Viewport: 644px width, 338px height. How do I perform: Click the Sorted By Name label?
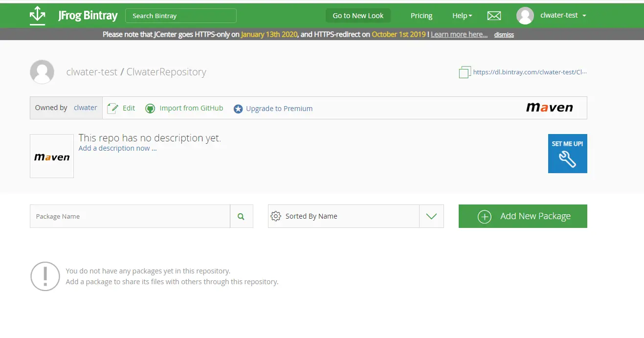pyautogui.click(x=311, y=216)
